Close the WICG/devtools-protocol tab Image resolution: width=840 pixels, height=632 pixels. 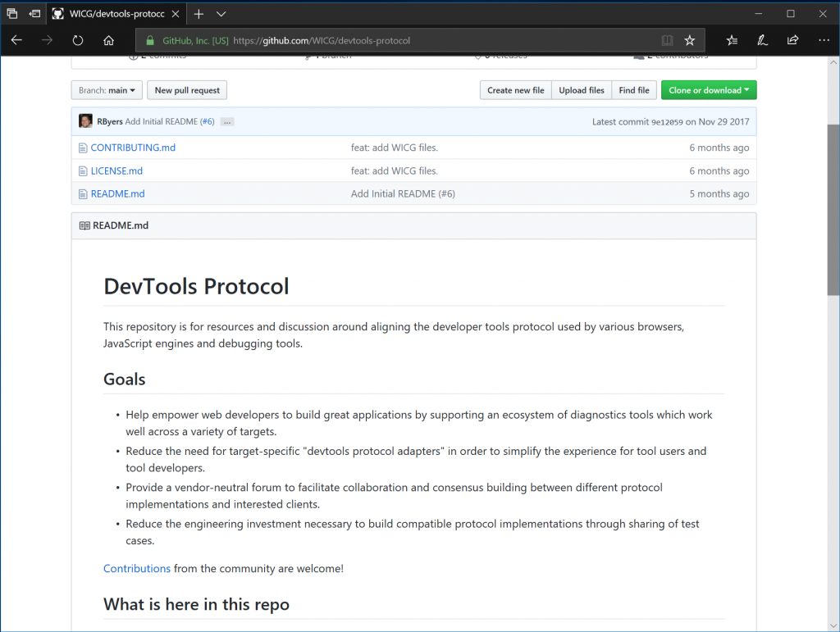click(x=176, y=14)
